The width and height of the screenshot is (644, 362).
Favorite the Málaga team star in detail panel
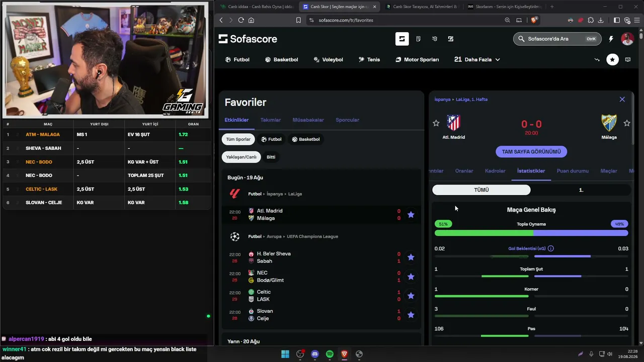coord(627,123)
